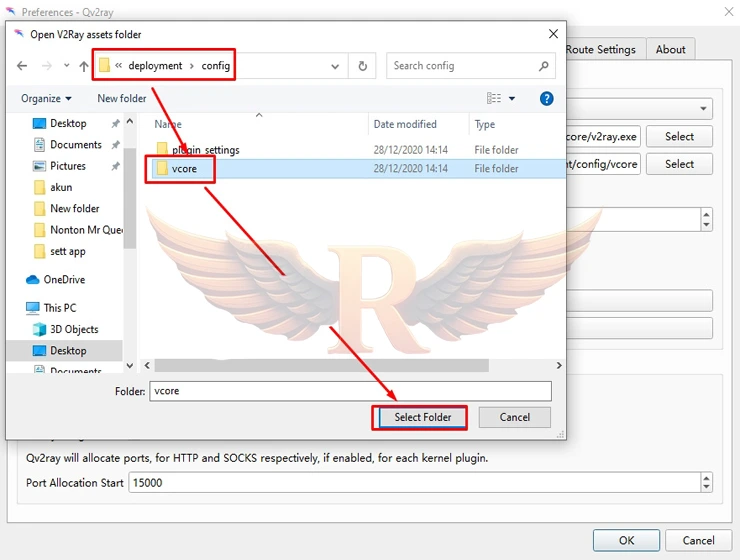The height and width of the screenshot is (560, 740).
Task: Click the Search config box
Action: point(463,66)
